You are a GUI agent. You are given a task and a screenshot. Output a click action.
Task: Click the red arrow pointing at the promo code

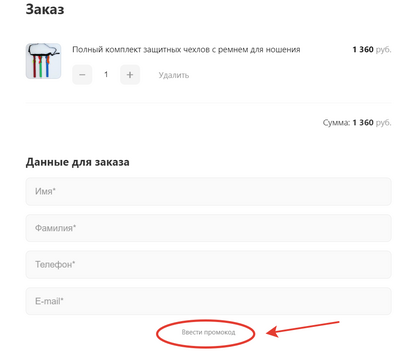click(x=303, y=329)
